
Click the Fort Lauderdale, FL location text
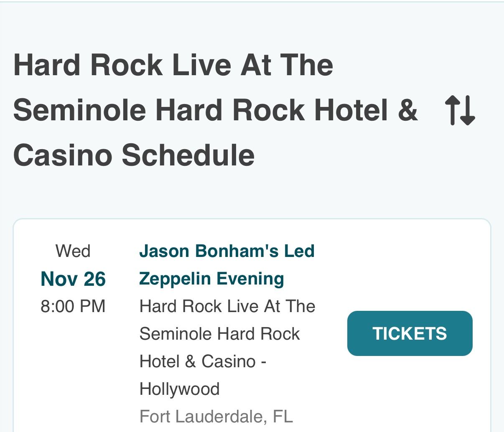tap(216, 416)
